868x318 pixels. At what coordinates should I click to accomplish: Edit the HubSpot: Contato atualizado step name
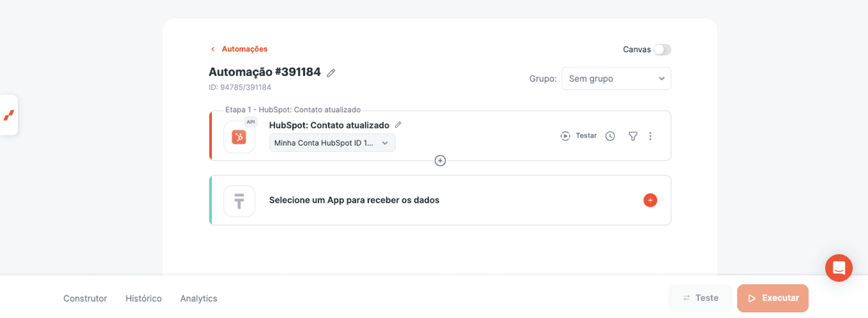[398, 125]
